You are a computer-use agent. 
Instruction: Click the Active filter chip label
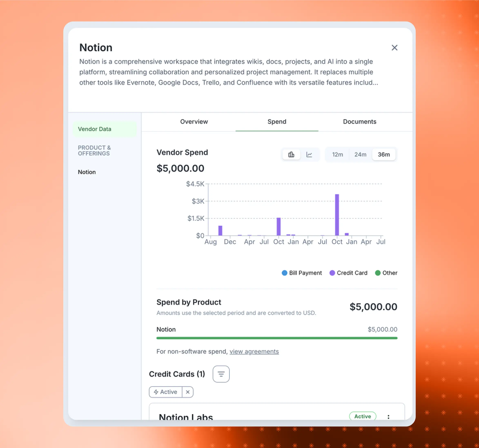pos(166,392)
